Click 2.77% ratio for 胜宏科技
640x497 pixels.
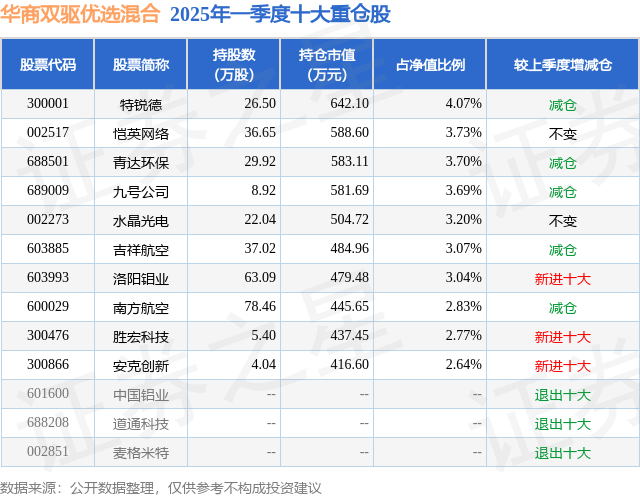[463, 335]
